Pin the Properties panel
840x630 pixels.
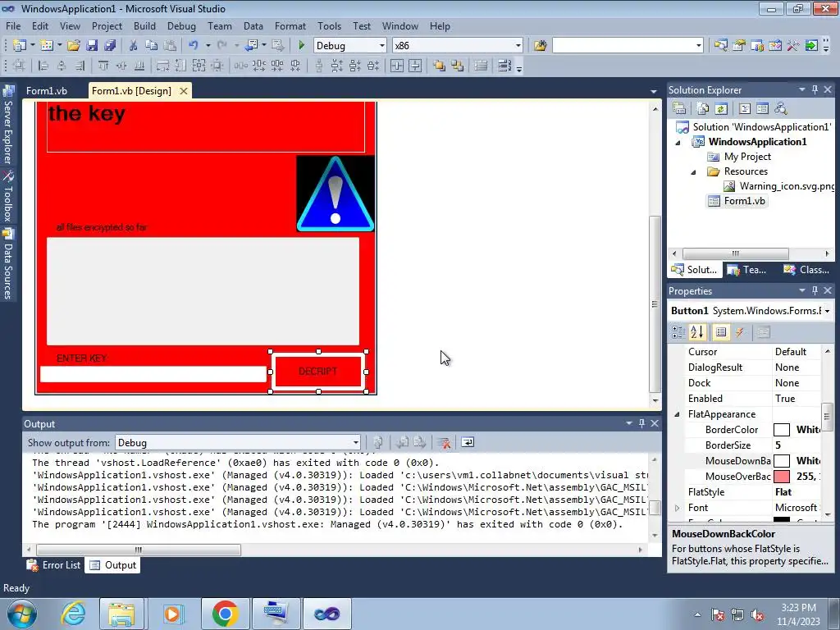pyautogui.click(x=815, y=290)
